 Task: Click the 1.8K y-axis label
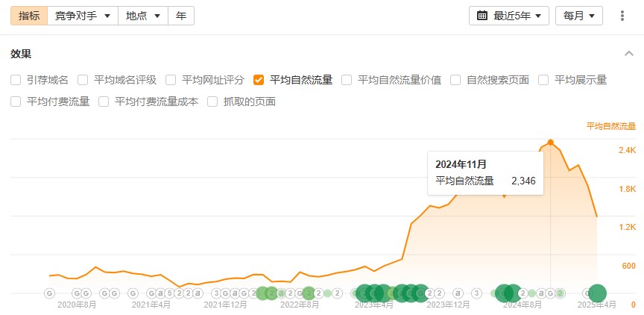coord(627,189)
